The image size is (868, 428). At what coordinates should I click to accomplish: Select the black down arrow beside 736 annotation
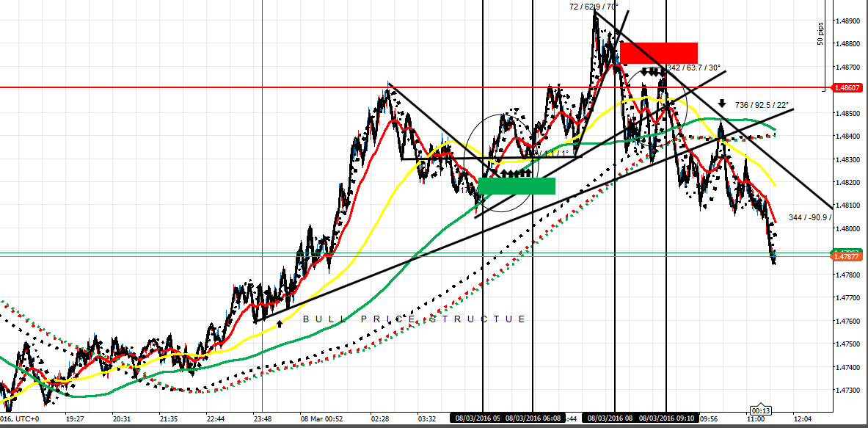coord(721,105)
